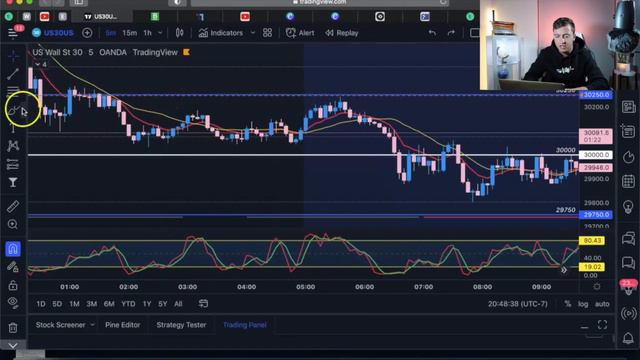
Task: Open the prediction and measurement tools
Action: pos(13,164)
